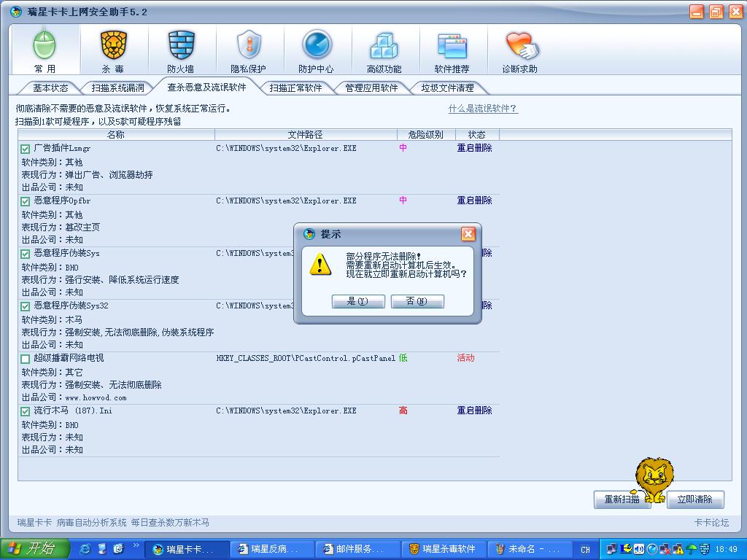The image size is (747, 560).
Task: Click the 名称 column header
Action: pos(116,135)
